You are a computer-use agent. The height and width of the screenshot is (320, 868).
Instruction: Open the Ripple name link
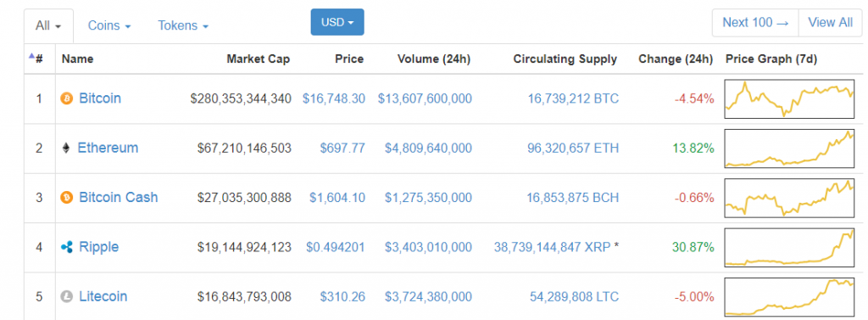pyautogui.click(x=99, y=247)
